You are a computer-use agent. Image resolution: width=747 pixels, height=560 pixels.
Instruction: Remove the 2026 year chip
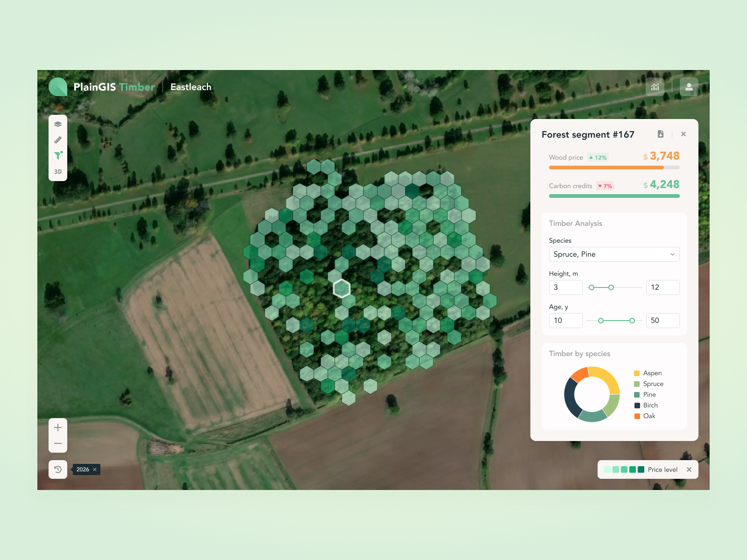point(96,469)
